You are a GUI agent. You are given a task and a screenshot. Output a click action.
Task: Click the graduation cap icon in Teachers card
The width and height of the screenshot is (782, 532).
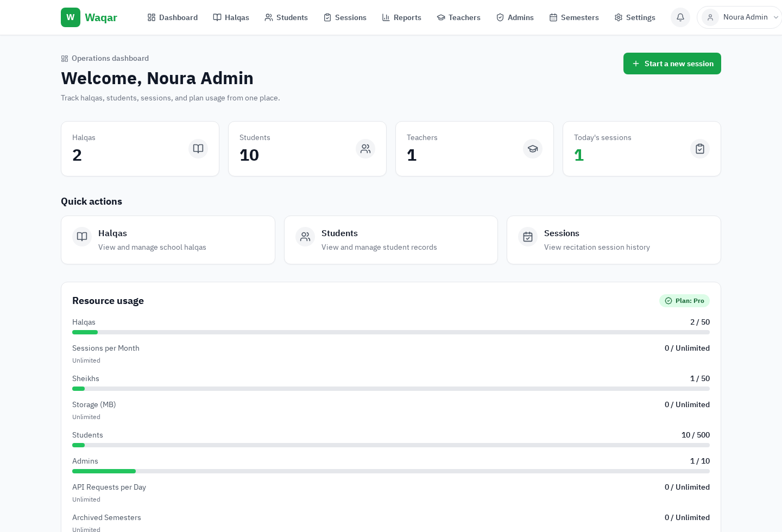coord(533,149)
